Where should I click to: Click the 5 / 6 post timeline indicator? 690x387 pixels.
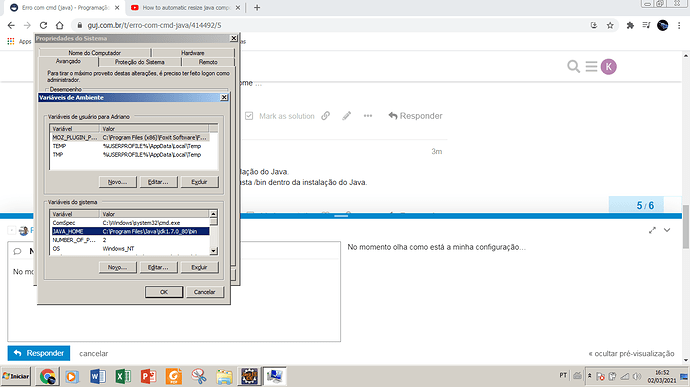pos(645,206)
